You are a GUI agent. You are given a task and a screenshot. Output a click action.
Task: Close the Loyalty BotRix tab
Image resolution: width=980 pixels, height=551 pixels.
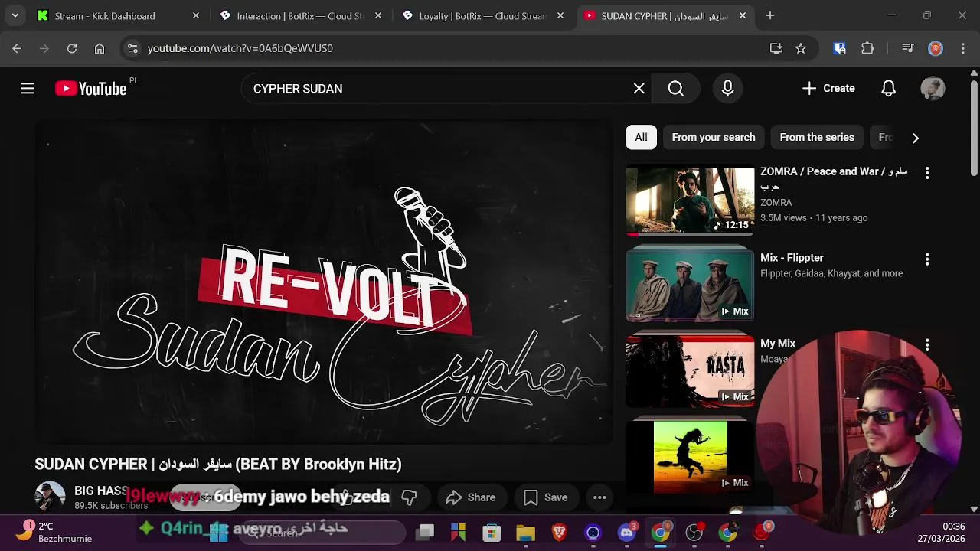point(560,15)
